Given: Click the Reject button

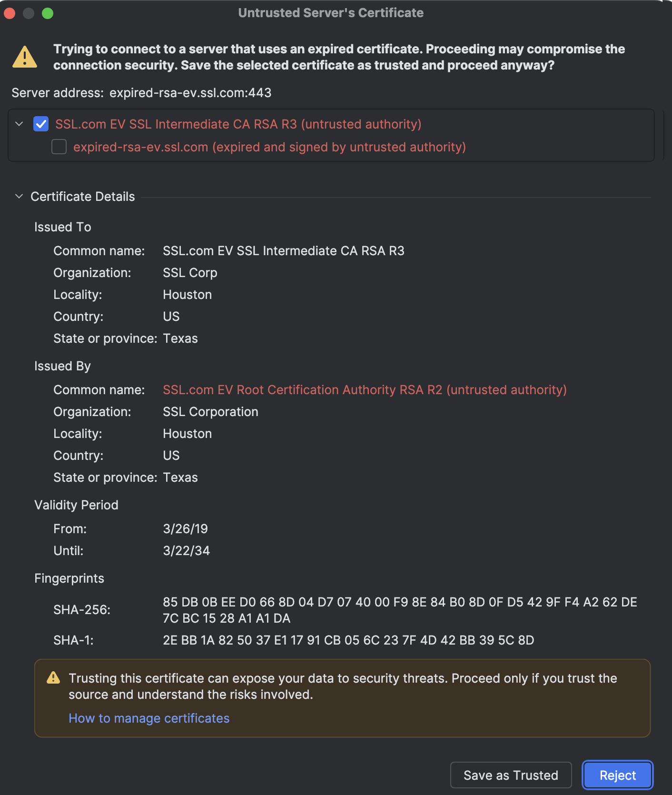Looking at the screenshot, I should tap(617, 775).
